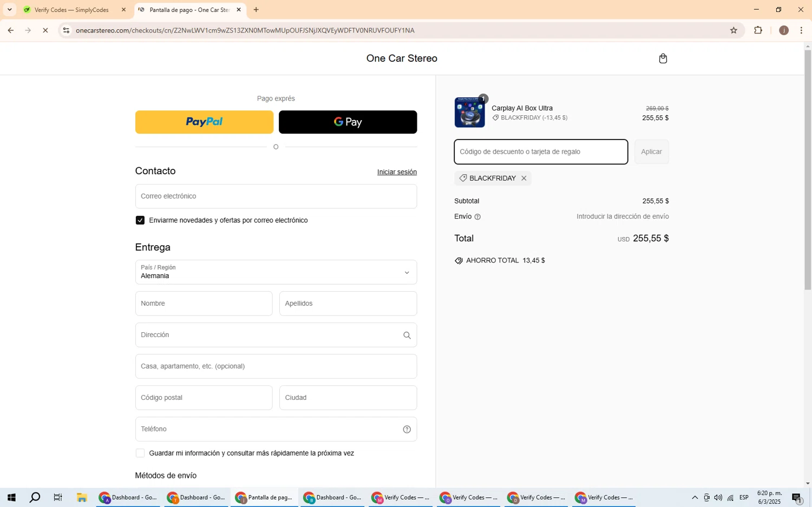The height and width of the screenshot is (507, 812).
Task: Open the browser extensions puzzle icon
Action: (758, 30)
